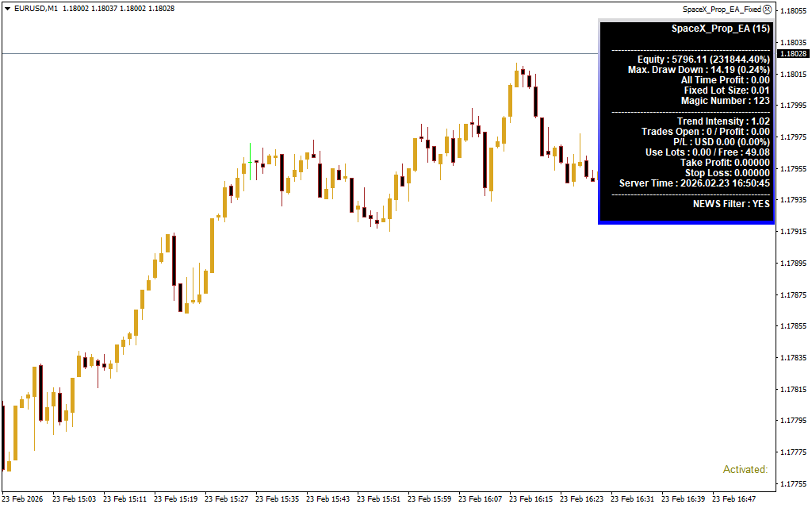Click the Activated: text at bottom right
Screen dimensions: 812x508
point(745,470)
